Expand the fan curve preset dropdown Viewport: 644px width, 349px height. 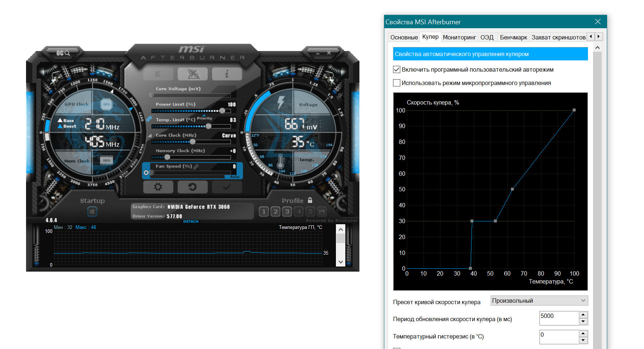point(539,301)
